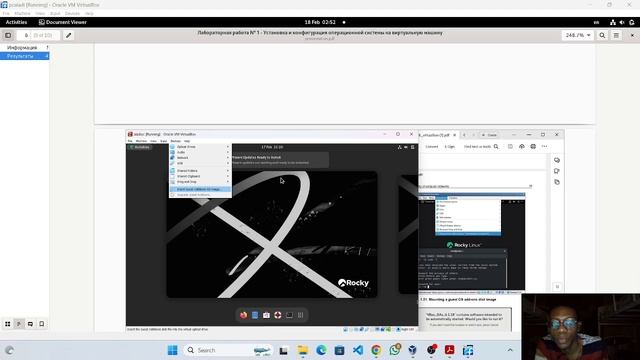
Task: Switch sidebar to annotations view
Action: pos(30,324)
